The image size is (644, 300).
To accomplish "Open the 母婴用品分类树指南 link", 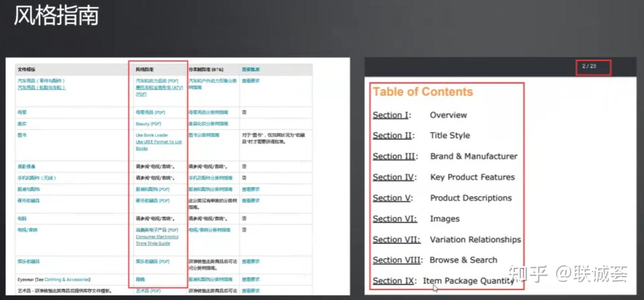I will (x=208, y=112).
